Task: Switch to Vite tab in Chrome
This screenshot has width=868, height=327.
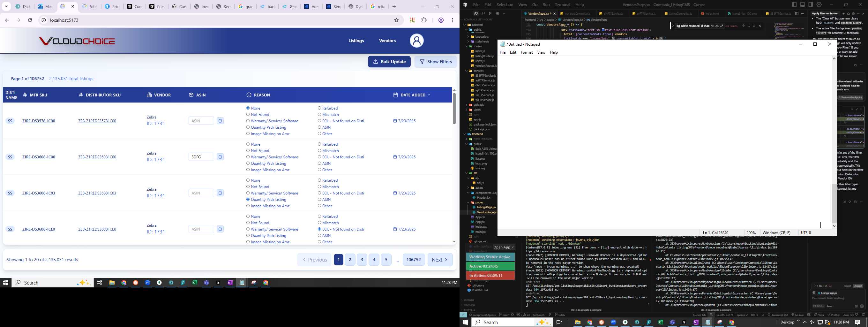Action: point(90,6)
